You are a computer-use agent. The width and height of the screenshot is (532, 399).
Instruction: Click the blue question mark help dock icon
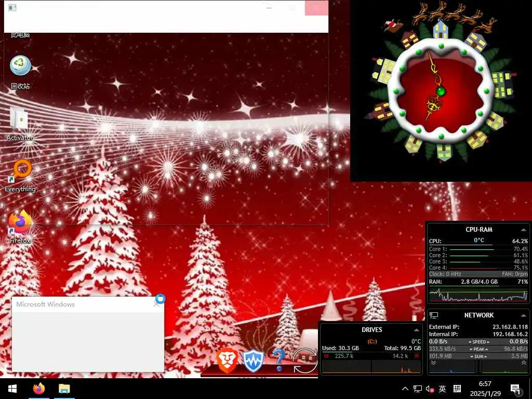pyautogui.click(x=278, y=361)
